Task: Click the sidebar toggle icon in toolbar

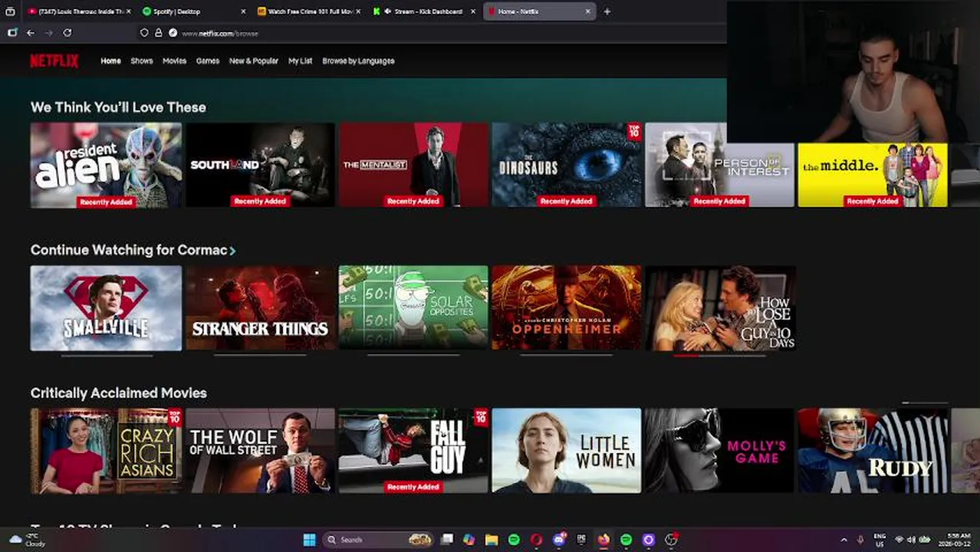Action: pyautogui.click(x=12, y=33)
